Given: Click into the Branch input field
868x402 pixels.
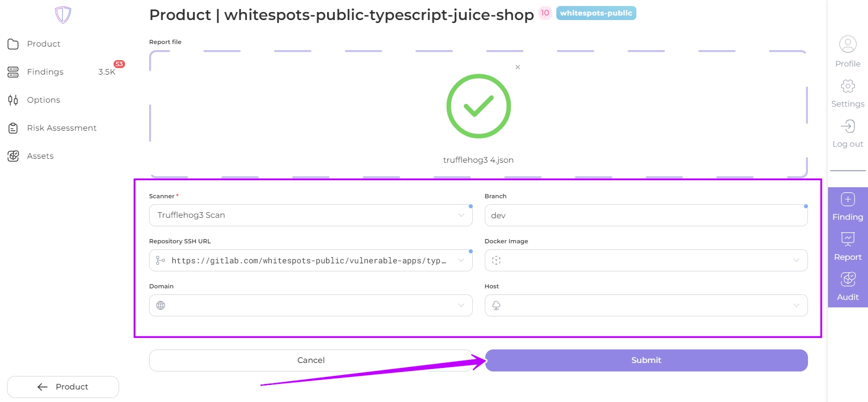Looking at the screenshot, I should click(645, 215).
